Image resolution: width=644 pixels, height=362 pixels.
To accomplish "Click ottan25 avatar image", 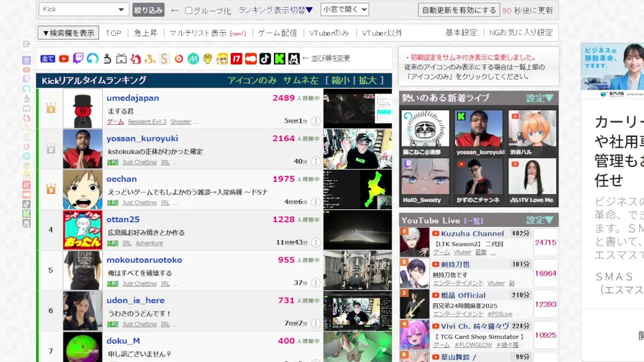I will tap(83, 230).
